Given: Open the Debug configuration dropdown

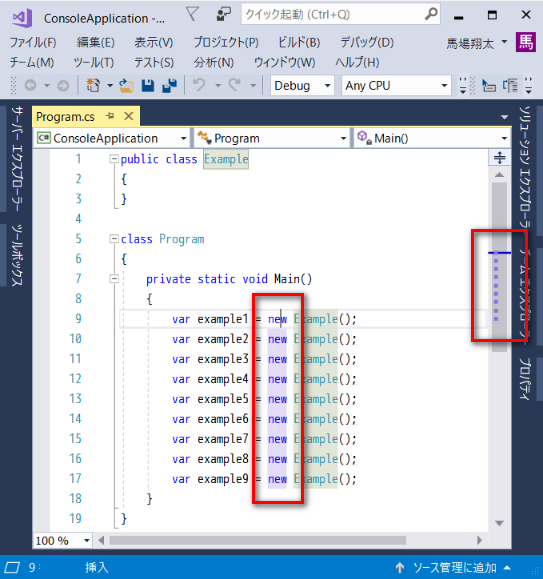Looking at the screenshot, I should pyautogui.click(x=302, y=86).
